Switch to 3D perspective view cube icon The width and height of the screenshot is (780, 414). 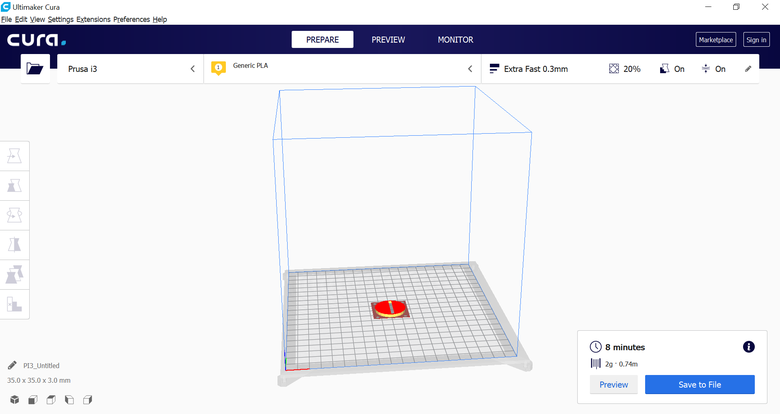(14, 400)
